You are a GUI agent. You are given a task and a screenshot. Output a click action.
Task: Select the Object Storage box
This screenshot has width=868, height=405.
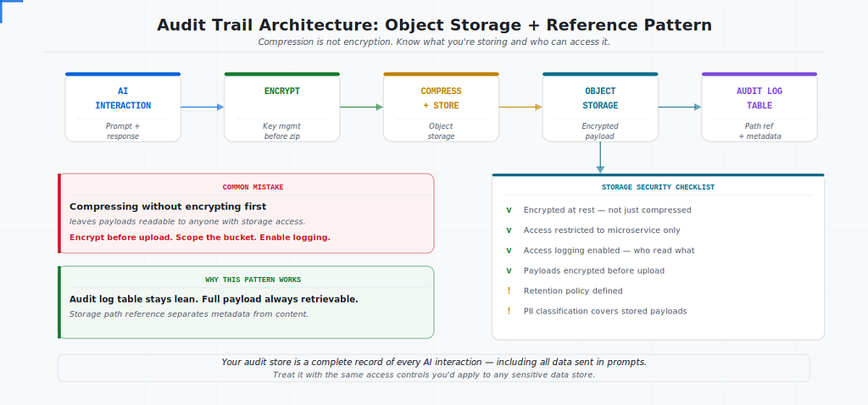(x=600, y=107)
